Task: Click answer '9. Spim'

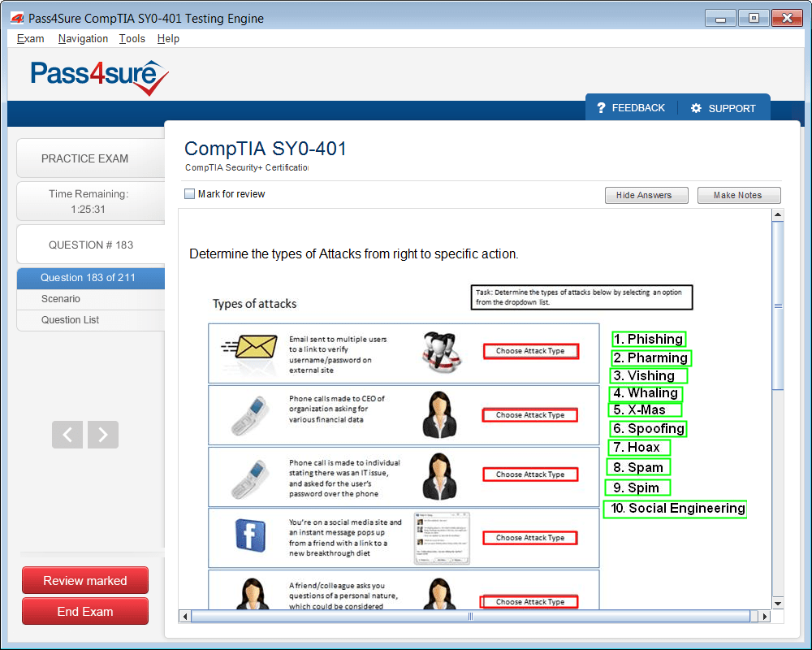Action: point(637,487)
